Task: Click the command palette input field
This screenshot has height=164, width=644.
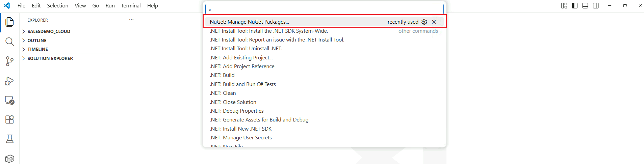Action: 324,9
